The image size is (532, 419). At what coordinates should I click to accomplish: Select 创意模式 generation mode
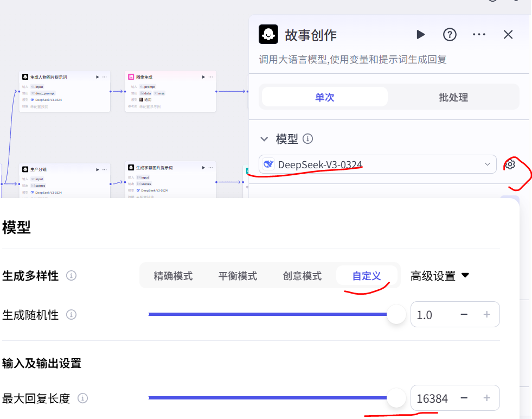(303, 275)
